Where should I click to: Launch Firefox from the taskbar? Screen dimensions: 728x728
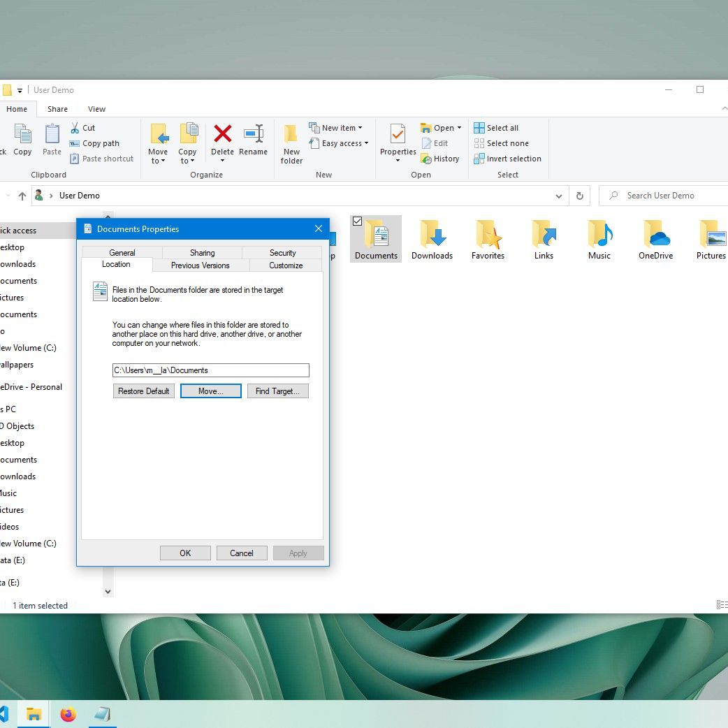68,714
